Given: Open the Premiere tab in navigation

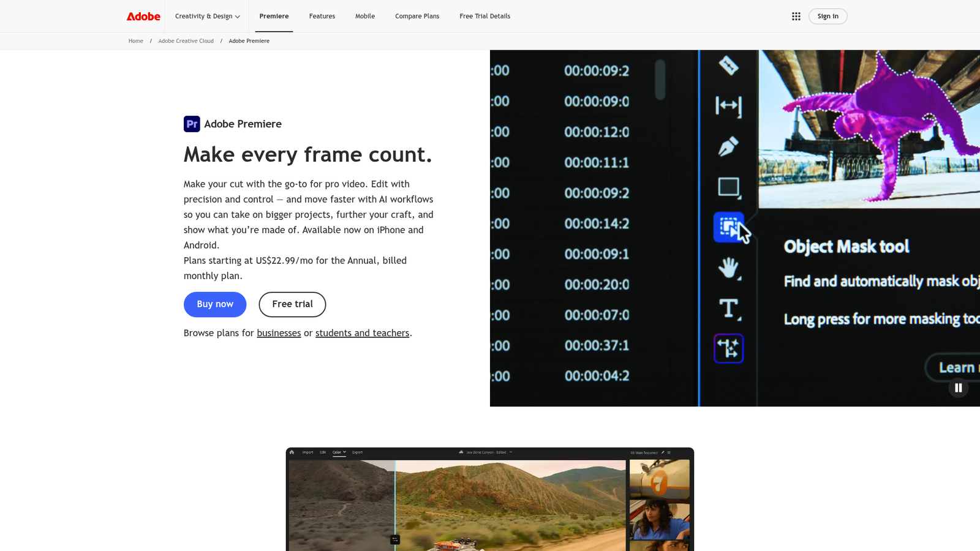Looking at the screenshot, I should tap(274, 17).
